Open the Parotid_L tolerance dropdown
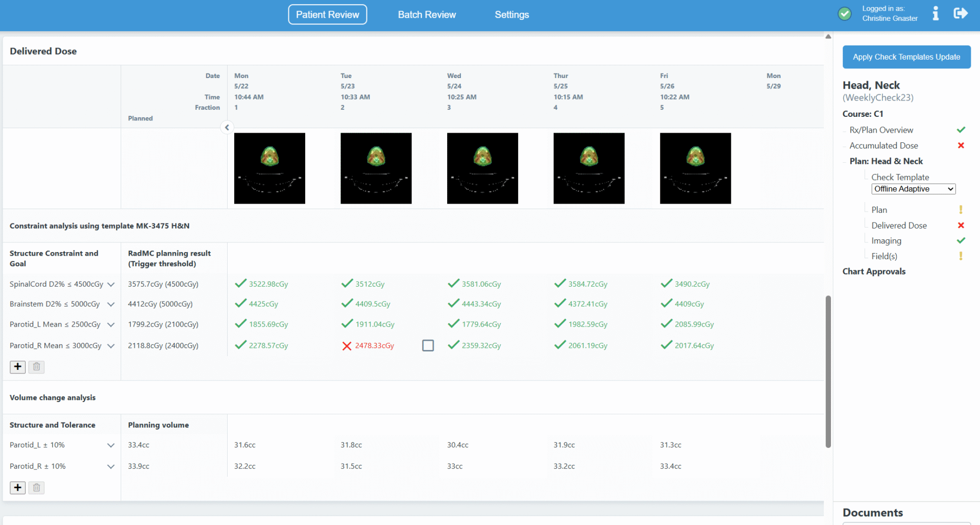This screenshot has height=525, width=980. coord(111,445)
